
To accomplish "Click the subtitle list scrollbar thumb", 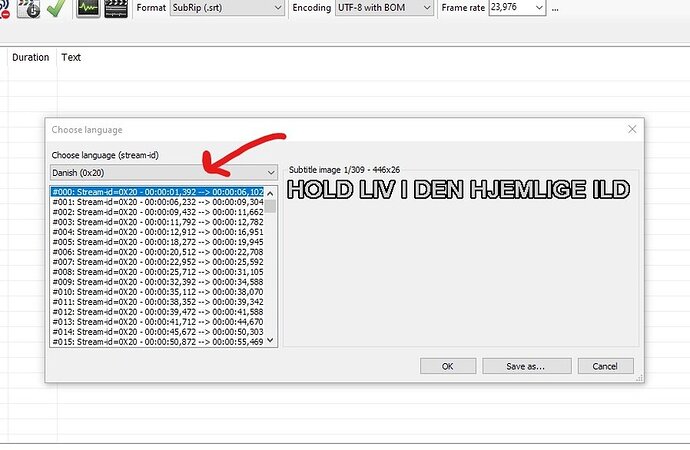I will click(x=270, y=206).
